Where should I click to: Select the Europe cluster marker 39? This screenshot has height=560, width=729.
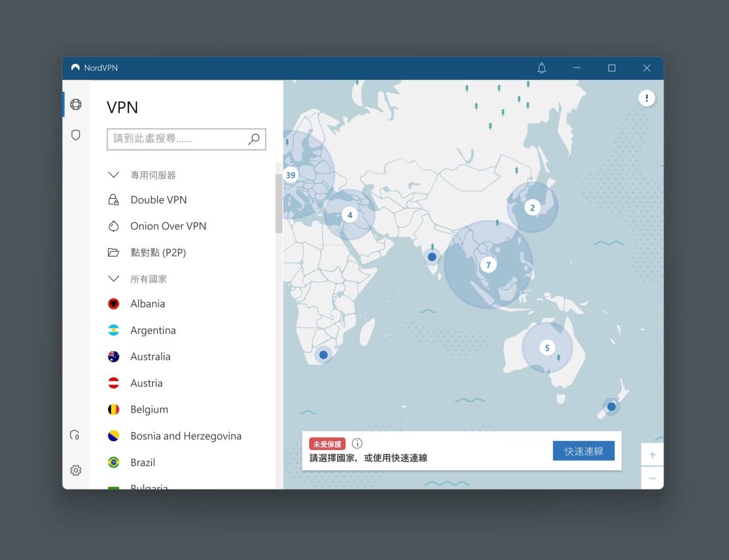pos(290,175)
